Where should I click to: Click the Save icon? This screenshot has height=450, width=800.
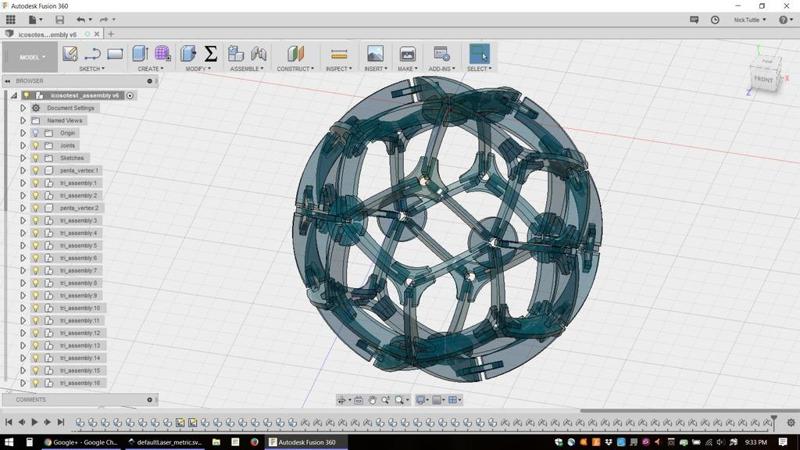point(60,19)
